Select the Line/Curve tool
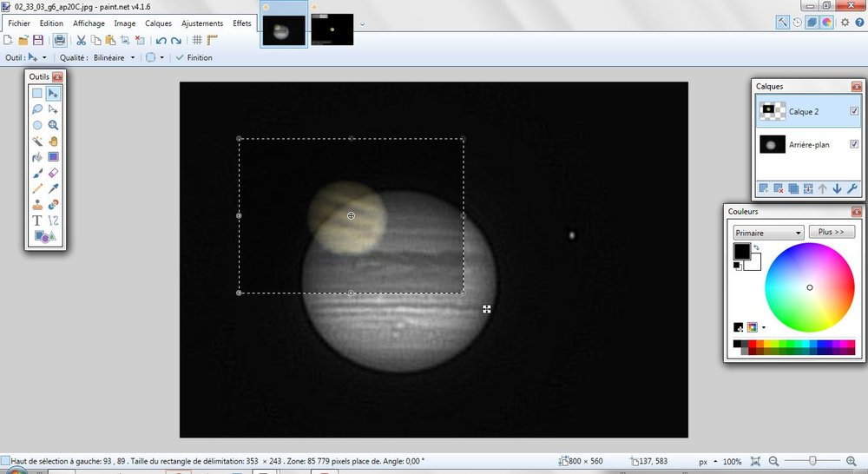The image size is (868, 474). click(x=53, y=221)
